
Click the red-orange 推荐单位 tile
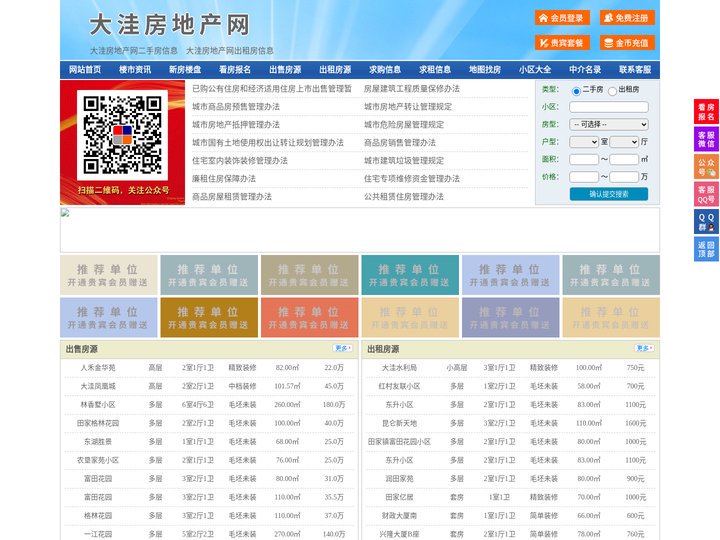(309, 318)
